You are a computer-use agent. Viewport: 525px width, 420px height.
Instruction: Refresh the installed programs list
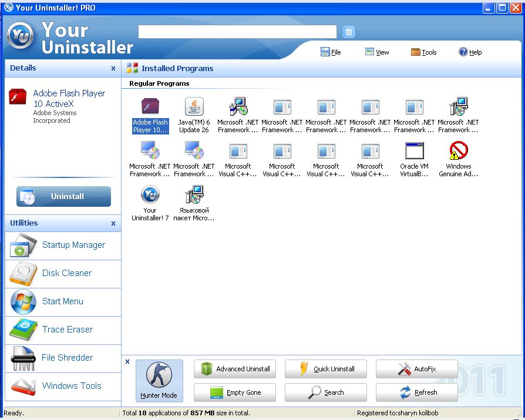(417, 392)
